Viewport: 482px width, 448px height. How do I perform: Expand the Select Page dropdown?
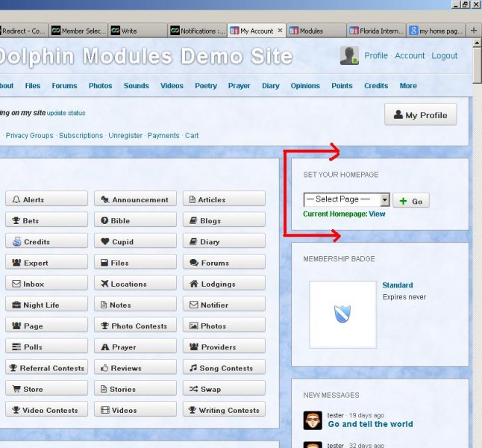pyautogui.click(x=346, y=199)
